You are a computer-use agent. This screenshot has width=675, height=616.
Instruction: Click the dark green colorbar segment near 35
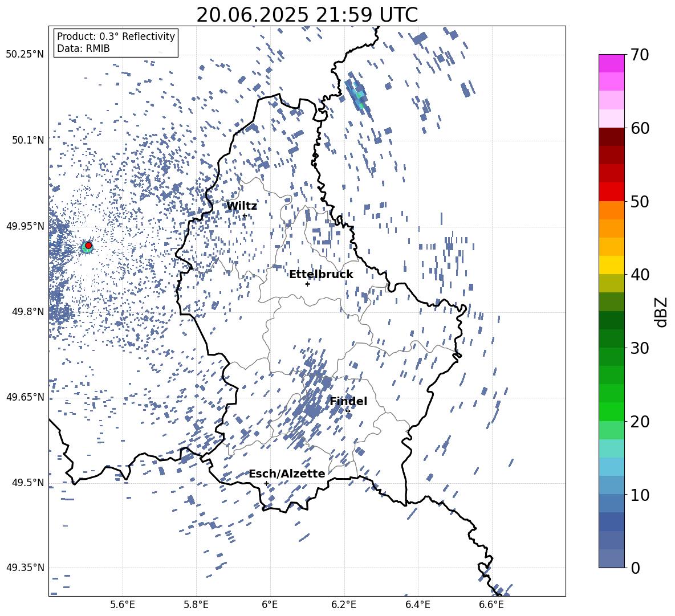tap(612, 320)
